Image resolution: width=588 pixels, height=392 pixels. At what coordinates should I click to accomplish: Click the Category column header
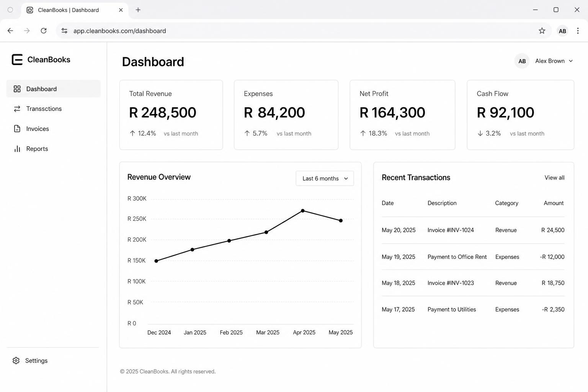click(x=506, y=203)
